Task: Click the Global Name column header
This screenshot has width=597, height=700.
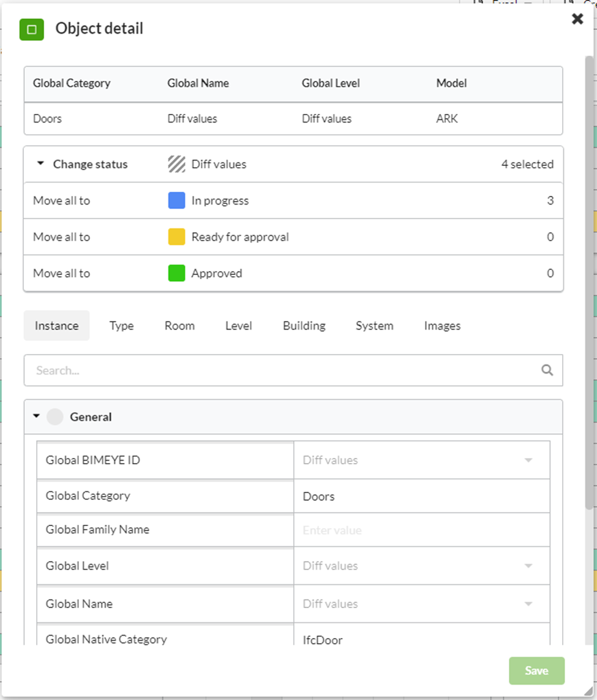Action: tap(198, 83)
